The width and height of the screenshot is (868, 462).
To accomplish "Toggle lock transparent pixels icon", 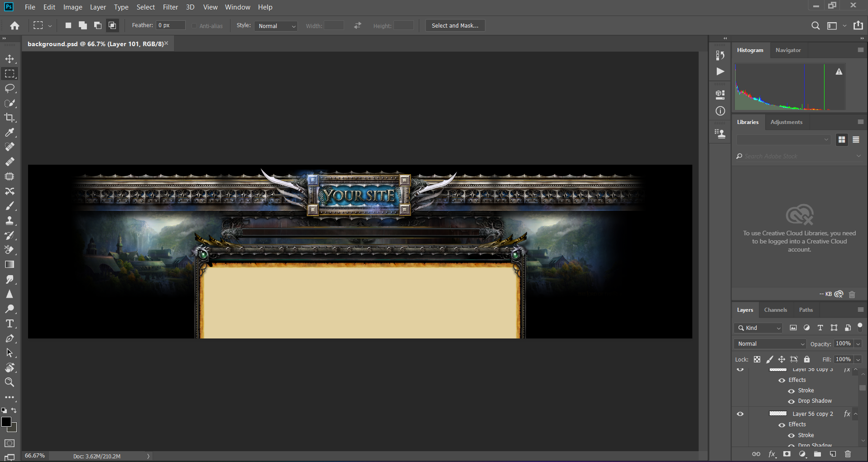I will coord(757,359).
